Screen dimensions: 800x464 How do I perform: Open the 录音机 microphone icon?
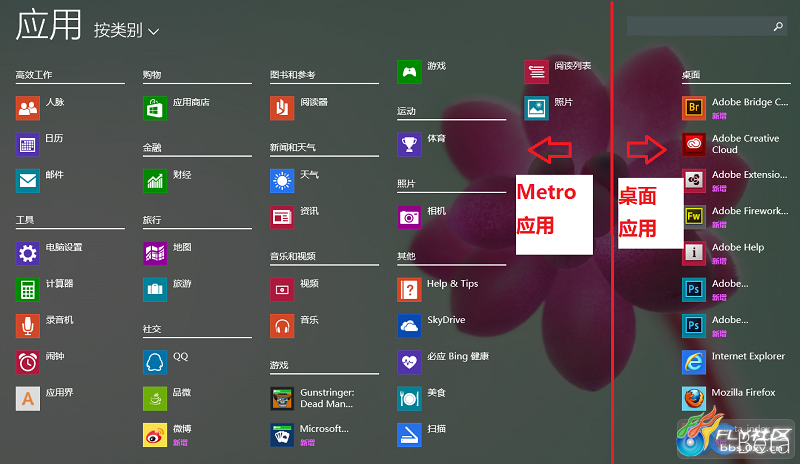(28, 326)
